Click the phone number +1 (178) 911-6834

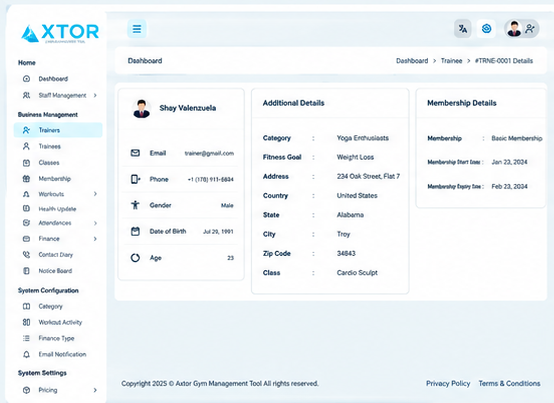(211, 179)
